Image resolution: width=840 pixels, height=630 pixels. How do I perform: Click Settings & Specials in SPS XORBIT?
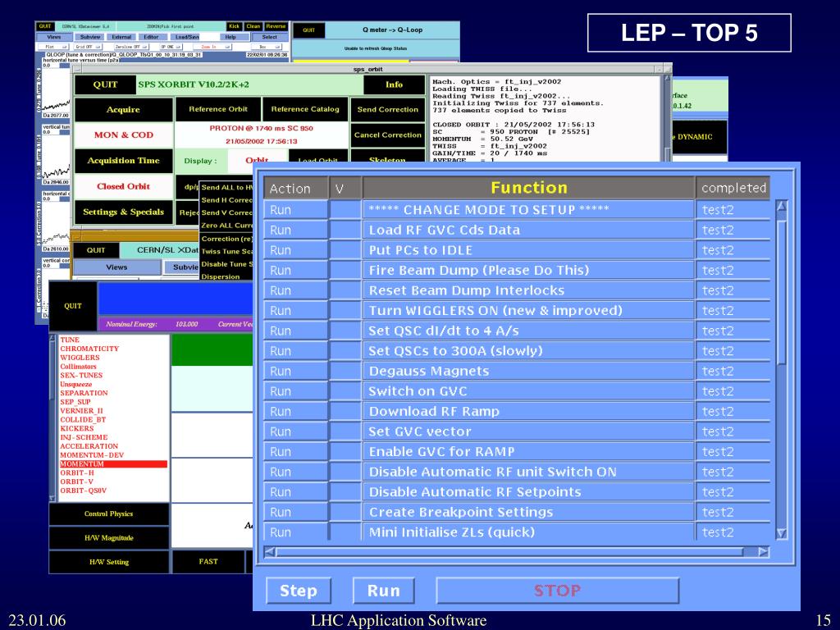coord(123,212)
